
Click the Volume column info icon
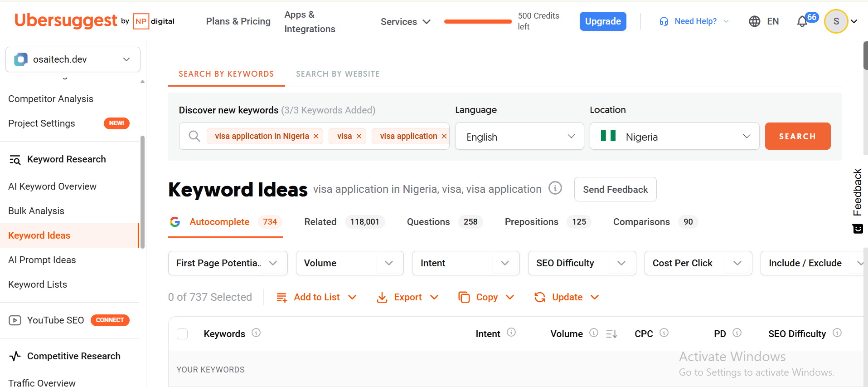594,333
